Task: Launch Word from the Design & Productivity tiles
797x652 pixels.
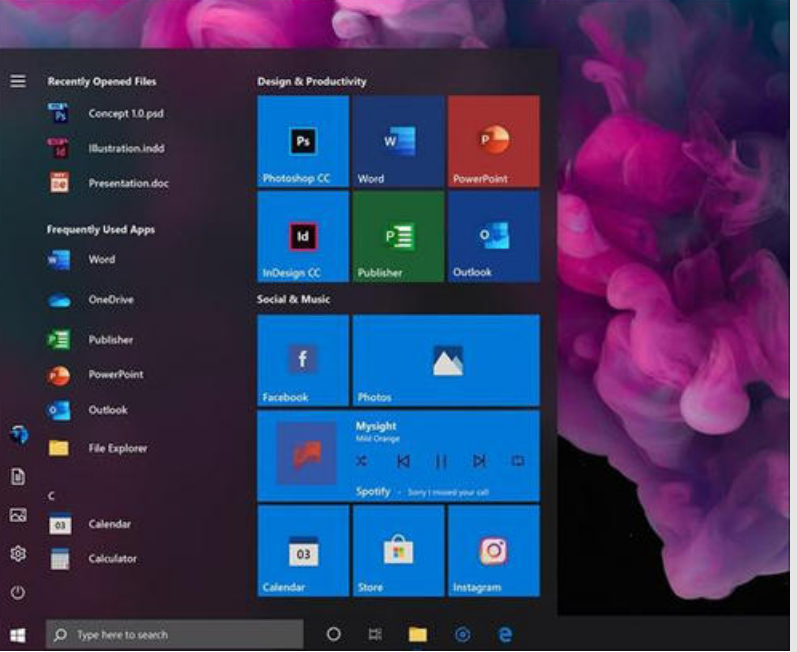Action: click(398, 141)
